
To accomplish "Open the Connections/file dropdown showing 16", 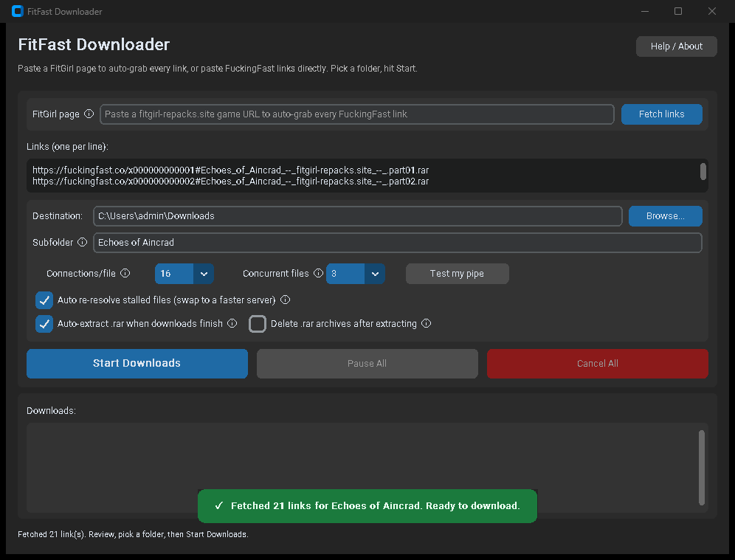I will 184,273.
